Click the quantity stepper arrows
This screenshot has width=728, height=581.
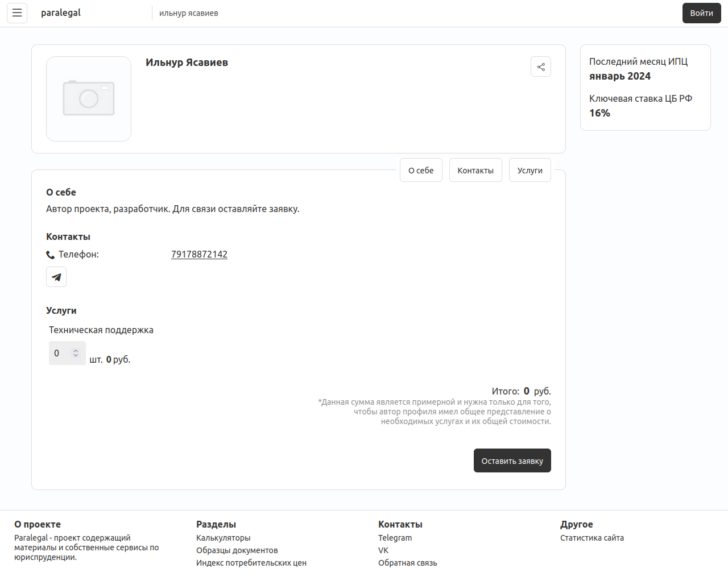point(76,353)
